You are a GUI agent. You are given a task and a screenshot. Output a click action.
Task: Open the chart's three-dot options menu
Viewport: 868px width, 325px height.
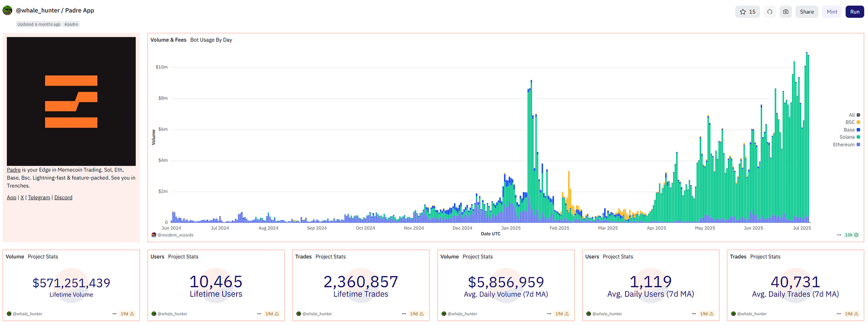point(839,235)
